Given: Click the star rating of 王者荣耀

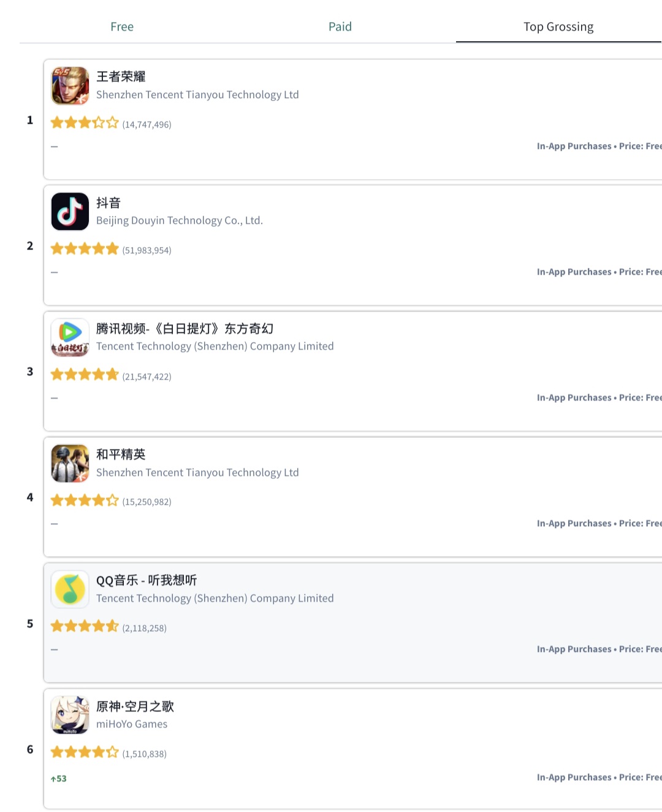Looking at the screenshot, I should tap(85, 123).
